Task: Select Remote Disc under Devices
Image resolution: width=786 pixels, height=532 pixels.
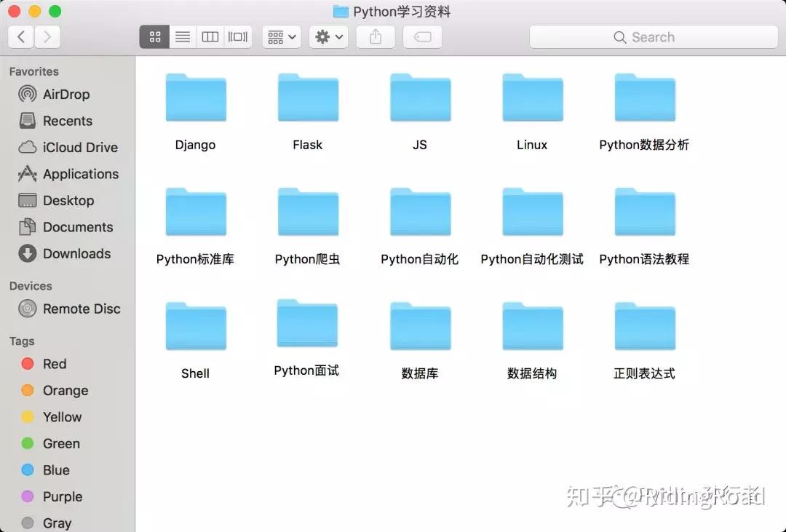Action: [x=80, y=309]
